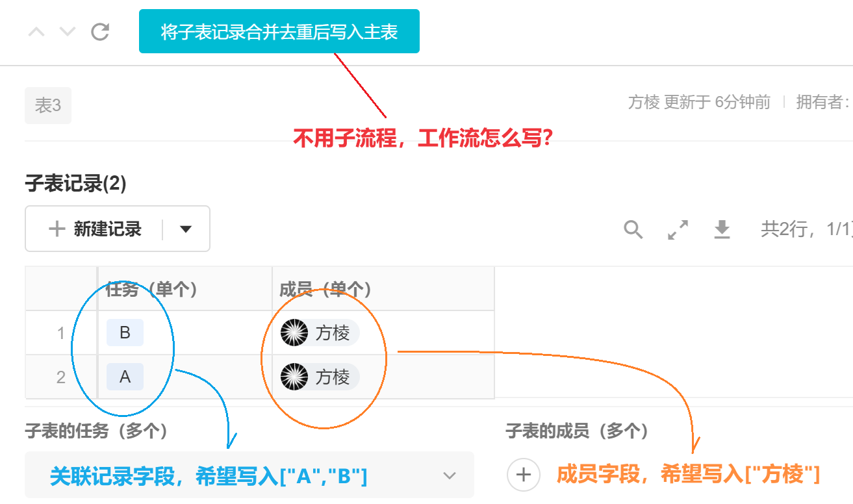
Task: Go to next record with down arrow
Action: 68,31
